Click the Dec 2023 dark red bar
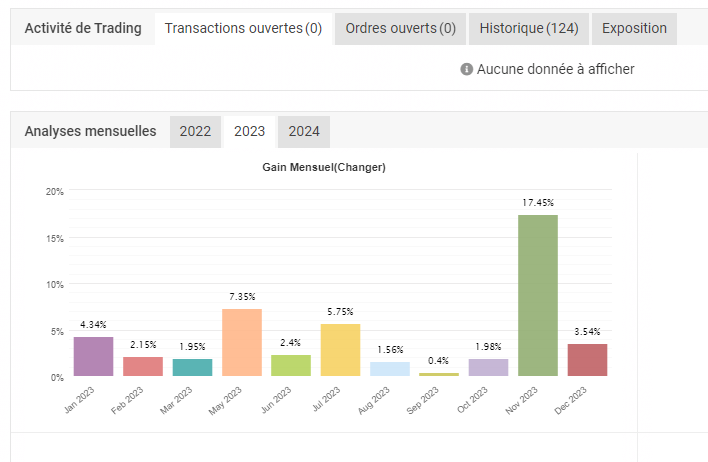Viewport: 708px width, 462px height. (x=587, y=360)
